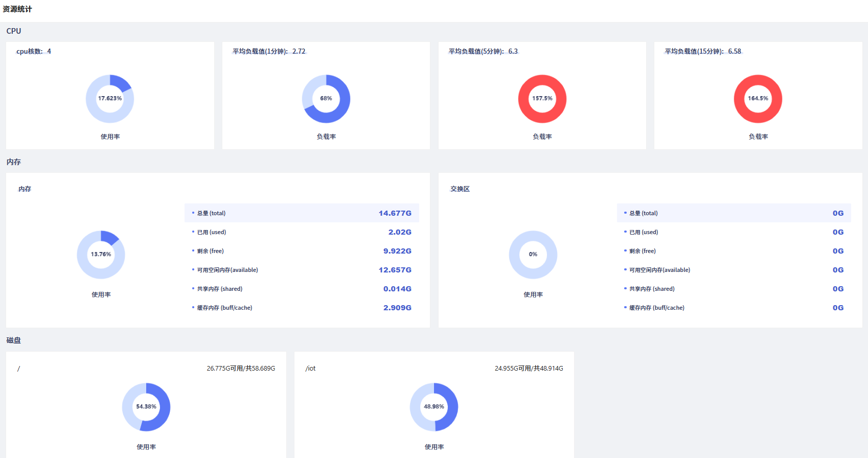This screenshot has width=868, height=458.
Task: Select the memory usage 13.76% donut chart
Action: [101, 255]
